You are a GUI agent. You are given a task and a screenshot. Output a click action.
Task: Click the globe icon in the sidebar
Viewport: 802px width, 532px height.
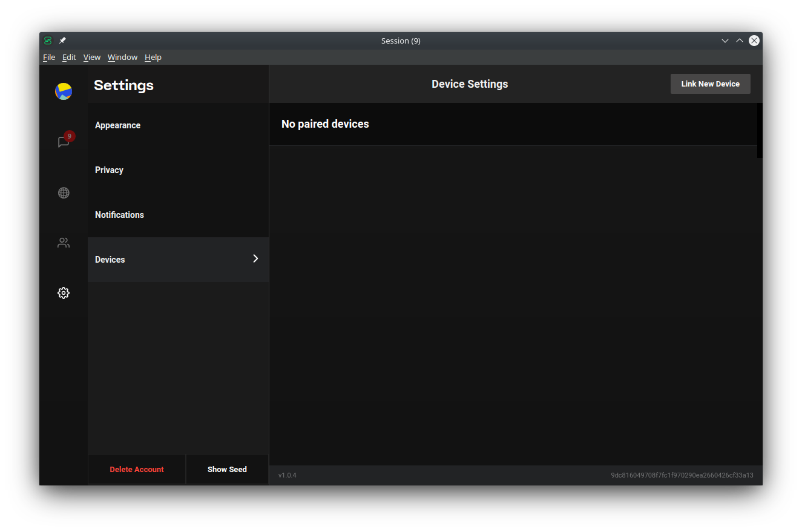click(64, 192)
